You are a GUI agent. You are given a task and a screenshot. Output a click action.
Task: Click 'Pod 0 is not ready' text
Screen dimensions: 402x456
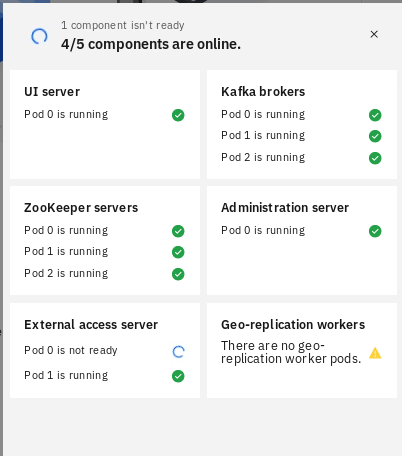(x=71, y=350)
